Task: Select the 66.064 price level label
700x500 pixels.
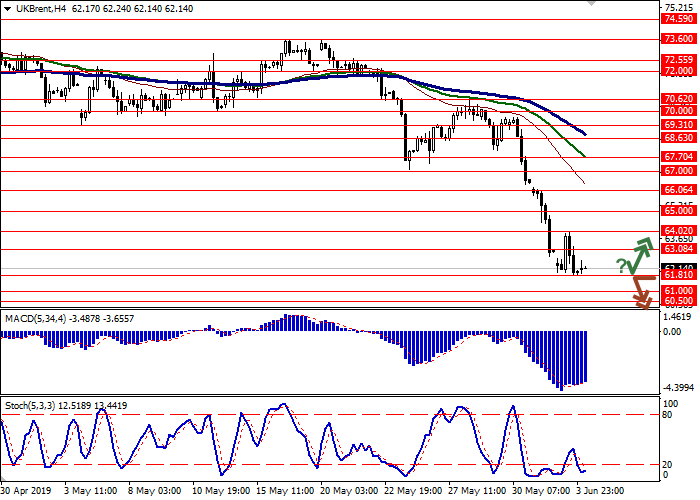Action: click(678, 189)
